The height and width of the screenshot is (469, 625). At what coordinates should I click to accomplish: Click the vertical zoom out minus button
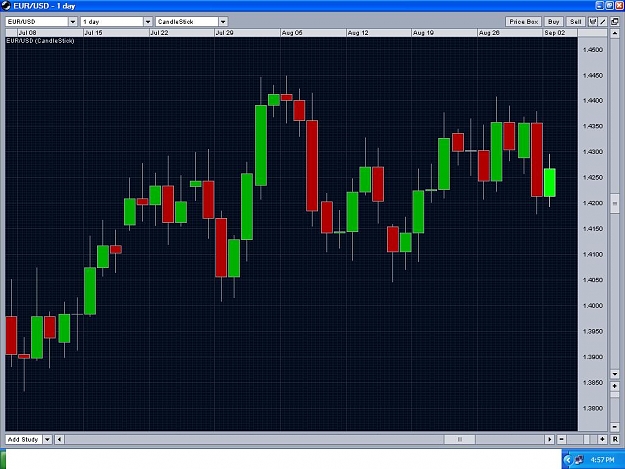point(615,427)
